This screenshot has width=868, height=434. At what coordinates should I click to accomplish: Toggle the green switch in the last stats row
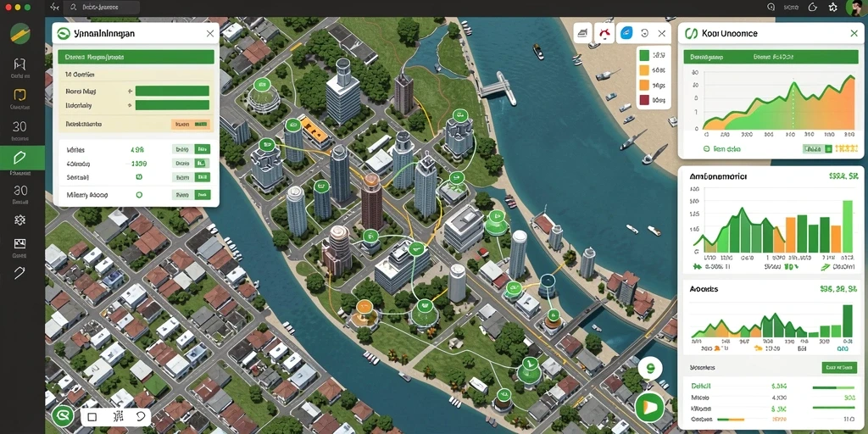(202, 195)
